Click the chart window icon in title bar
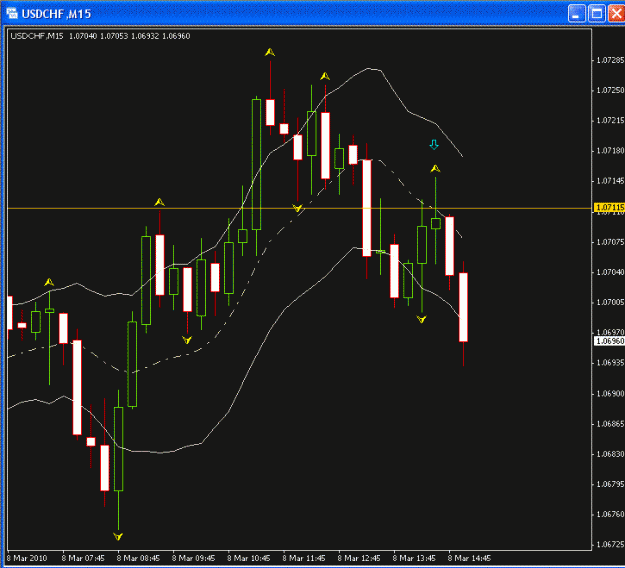This screenshot has width=625, height=568. click(12, 13)
